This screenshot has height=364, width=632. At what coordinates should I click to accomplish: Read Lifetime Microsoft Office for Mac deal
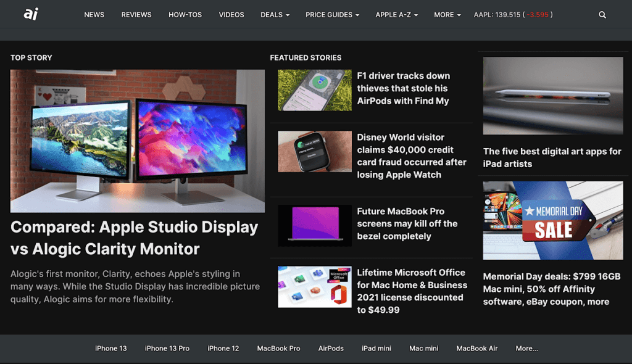click(412, 291)
